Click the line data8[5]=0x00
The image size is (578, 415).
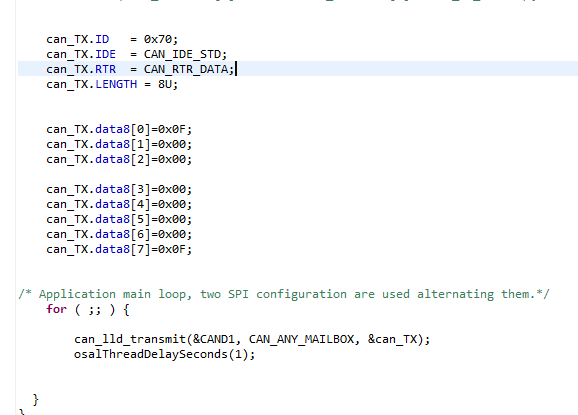tap(119, 220)
